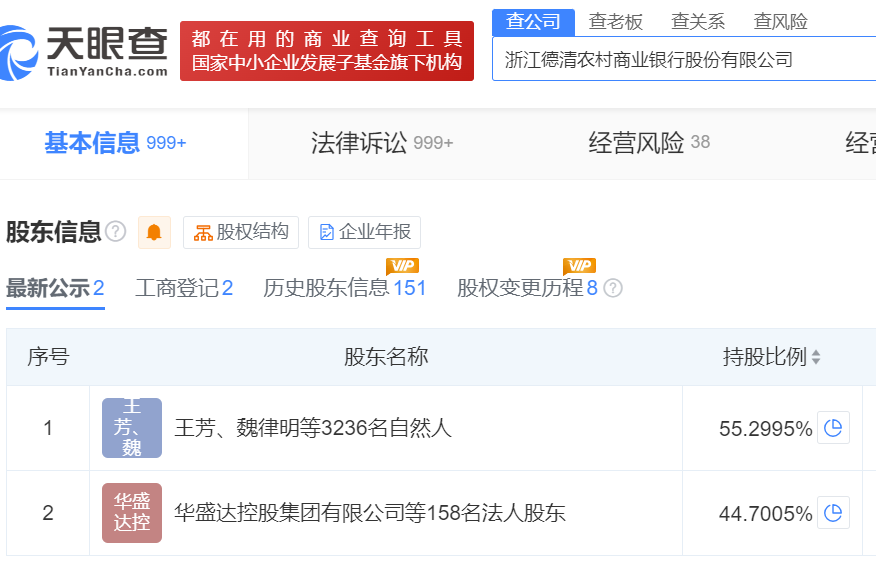
Task: Click the 华盛达控 avatar tile
Action: click(132, 513)
